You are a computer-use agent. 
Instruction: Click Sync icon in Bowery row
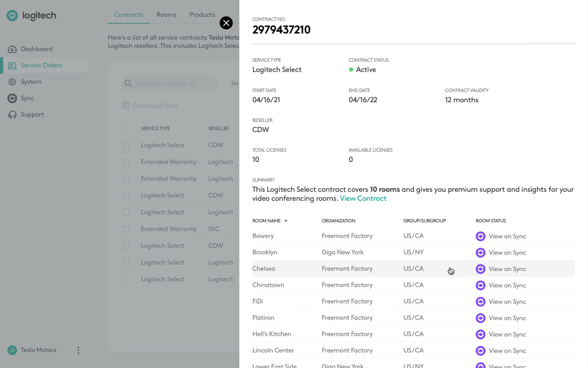coord(480,236)
